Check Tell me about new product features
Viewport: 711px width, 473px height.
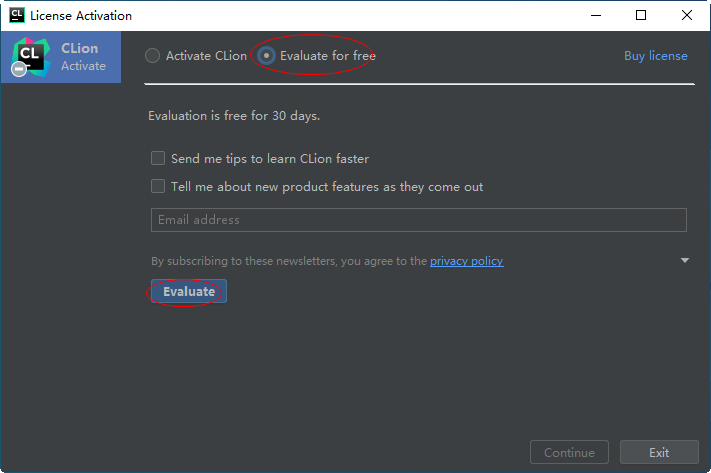(158, 186)
